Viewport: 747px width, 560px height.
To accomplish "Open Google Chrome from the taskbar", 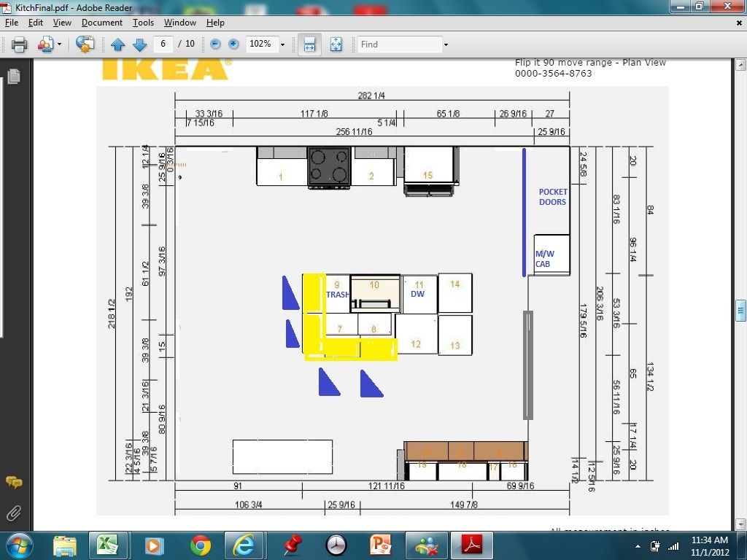I will [x=200, y=545].
